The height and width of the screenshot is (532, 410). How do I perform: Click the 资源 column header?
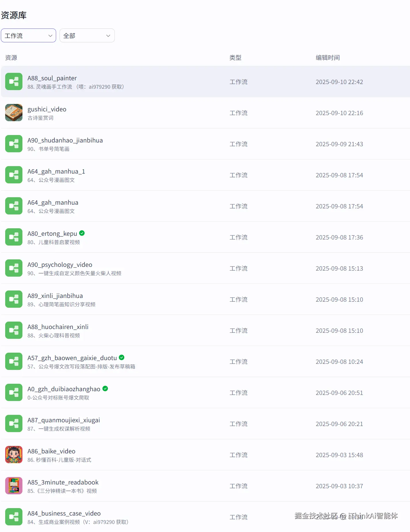coord(11,58)
